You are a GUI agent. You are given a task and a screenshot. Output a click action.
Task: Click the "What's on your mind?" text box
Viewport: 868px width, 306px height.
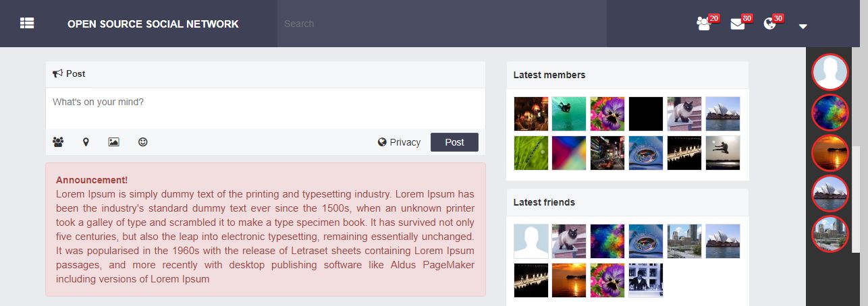[265, 108]
